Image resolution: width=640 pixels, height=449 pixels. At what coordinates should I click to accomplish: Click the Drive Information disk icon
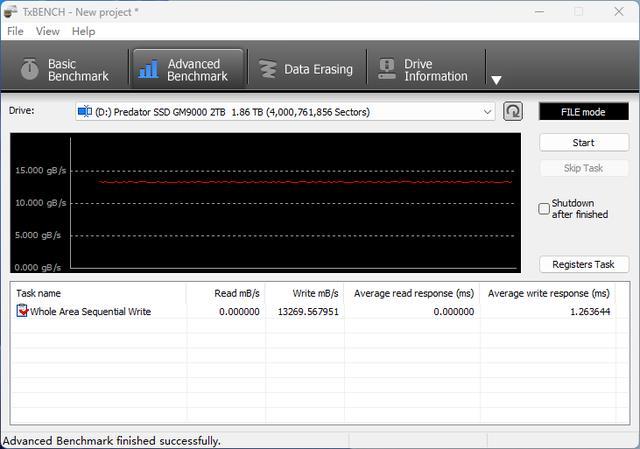(387, 69)
